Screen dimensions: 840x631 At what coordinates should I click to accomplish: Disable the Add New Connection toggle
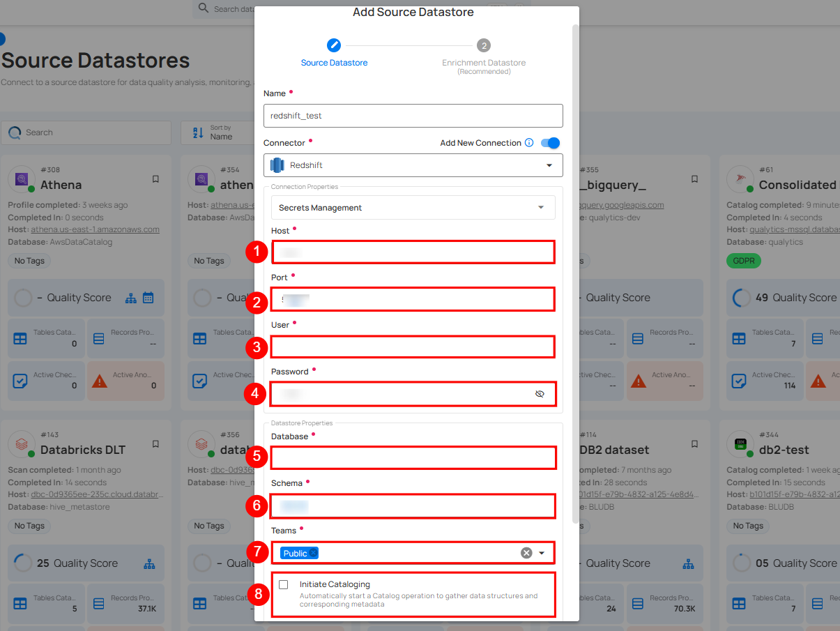coord(550,143)
